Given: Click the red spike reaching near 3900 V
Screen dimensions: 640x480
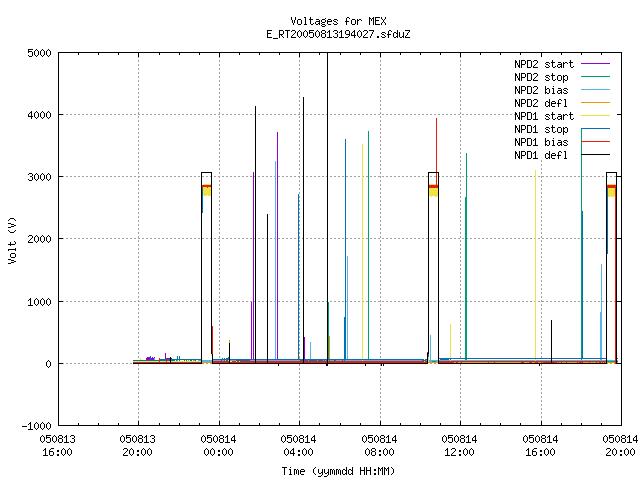Looking at the screenshot, I should pos(436,151).
